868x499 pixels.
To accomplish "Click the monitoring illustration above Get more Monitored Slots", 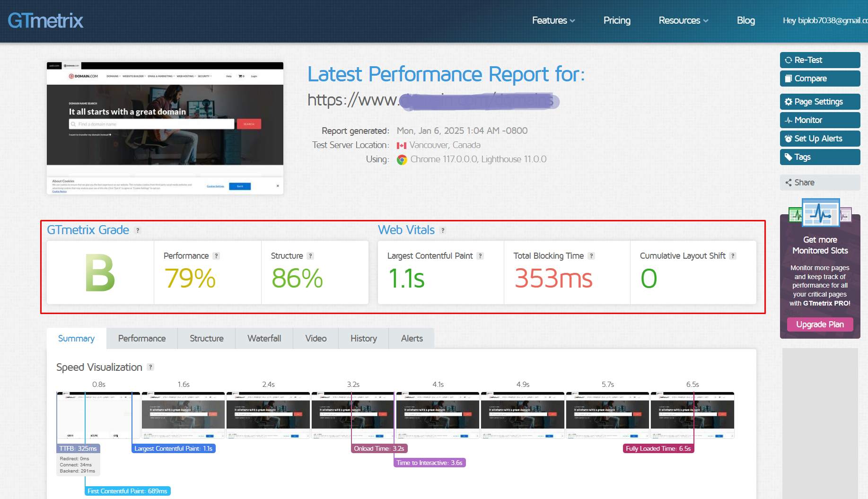I will [x=820, y=213].
